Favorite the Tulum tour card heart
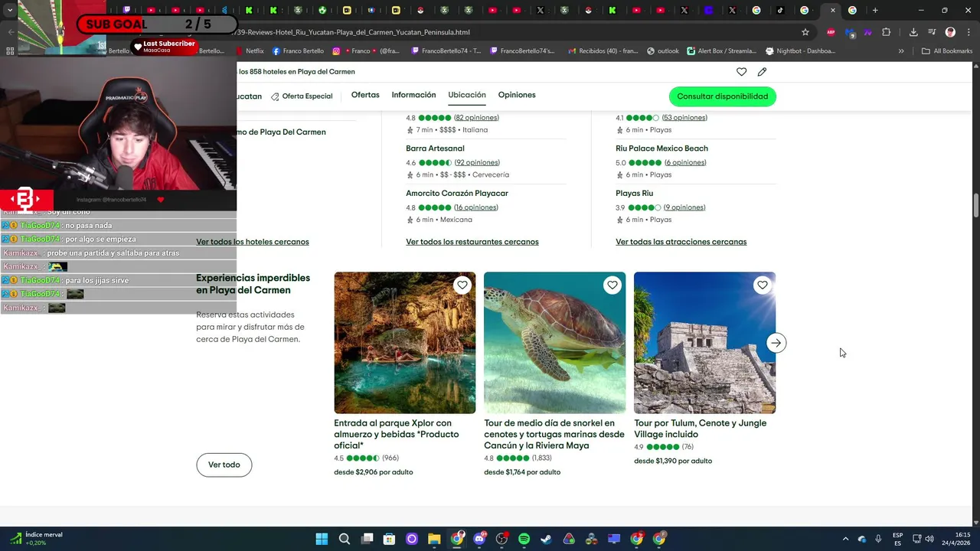The height and width of the screenshot is (551, 980). pyautogui.click(x=763, y=285)
